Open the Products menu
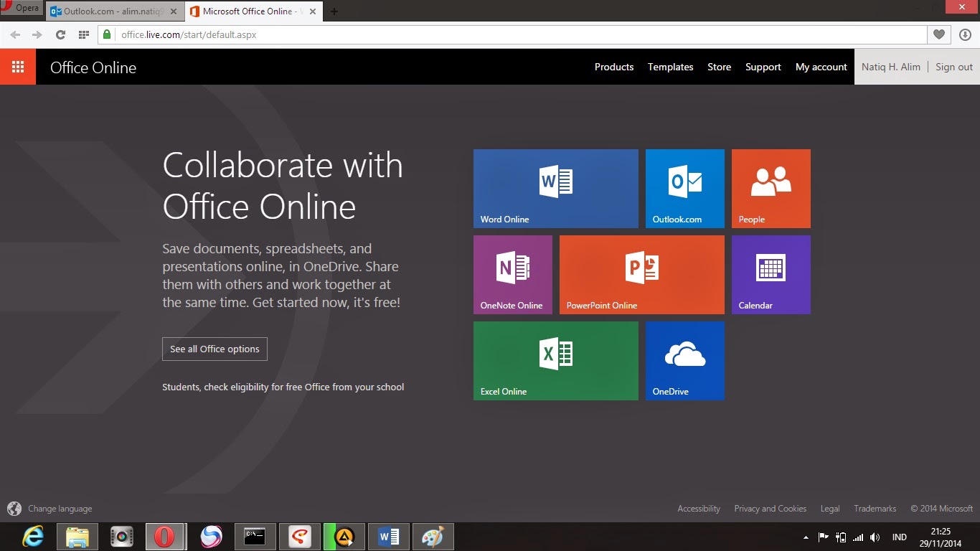Viewport: 980px width, 551px height. coord(614,67)
